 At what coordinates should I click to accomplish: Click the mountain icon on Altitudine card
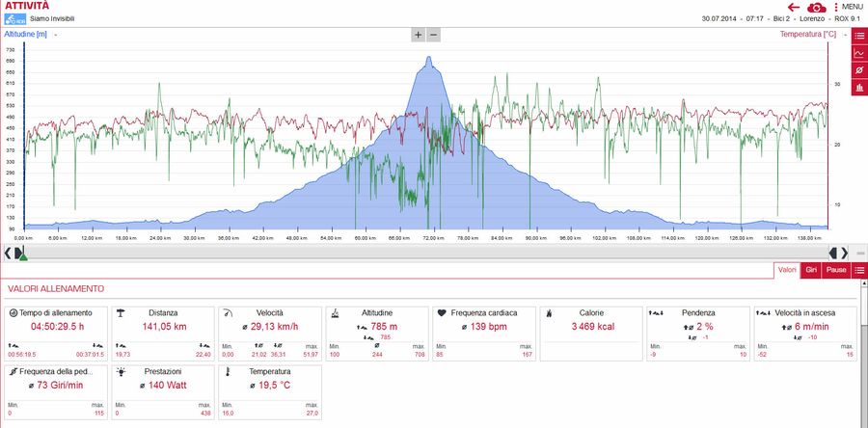pos(335,313)
